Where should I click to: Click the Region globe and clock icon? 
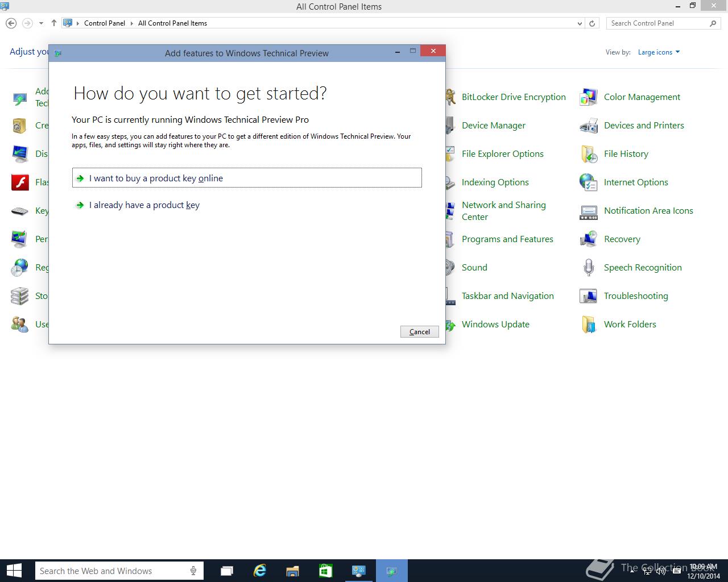[x=20, y=268]
